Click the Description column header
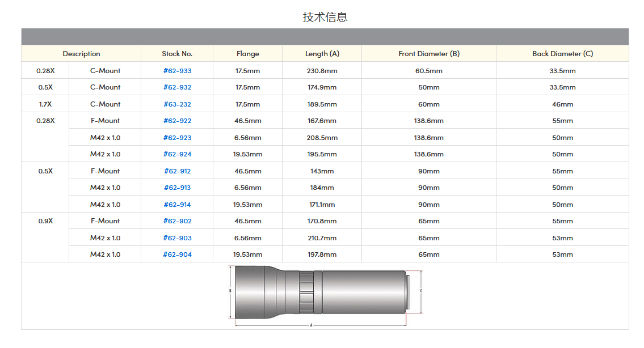644x348 pixels. [x=81, y=54]
